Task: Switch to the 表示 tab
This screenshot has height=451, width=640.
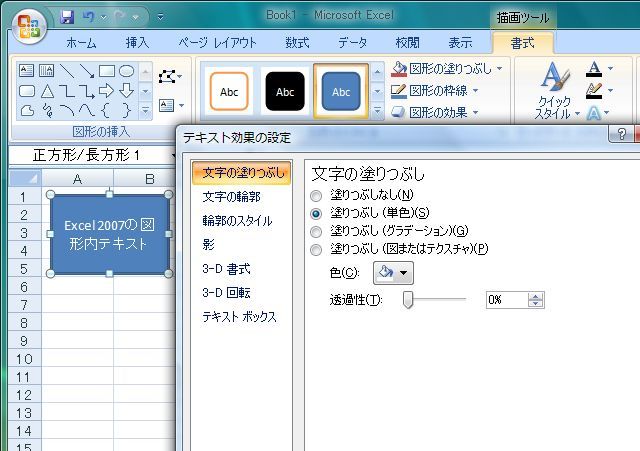Action: click(x=460, y=42)
